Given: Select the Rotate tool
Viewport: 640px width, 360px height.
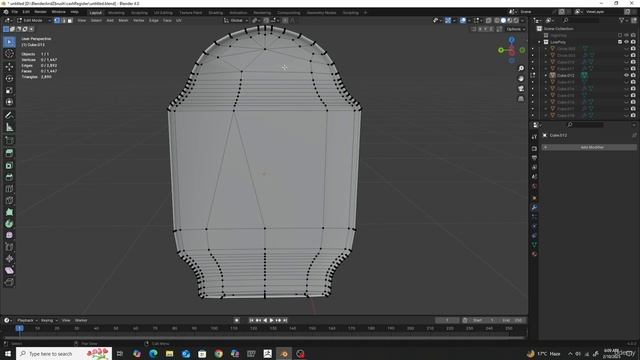Looking at the screenshot, I should [9, 78].
